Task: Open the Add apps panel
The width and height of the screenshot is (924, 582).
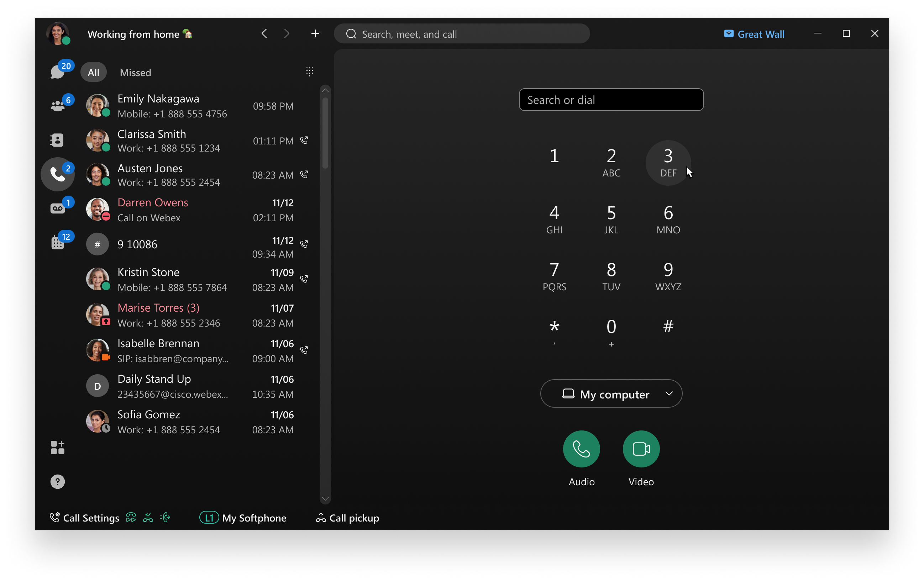Action: pos(58,447)
